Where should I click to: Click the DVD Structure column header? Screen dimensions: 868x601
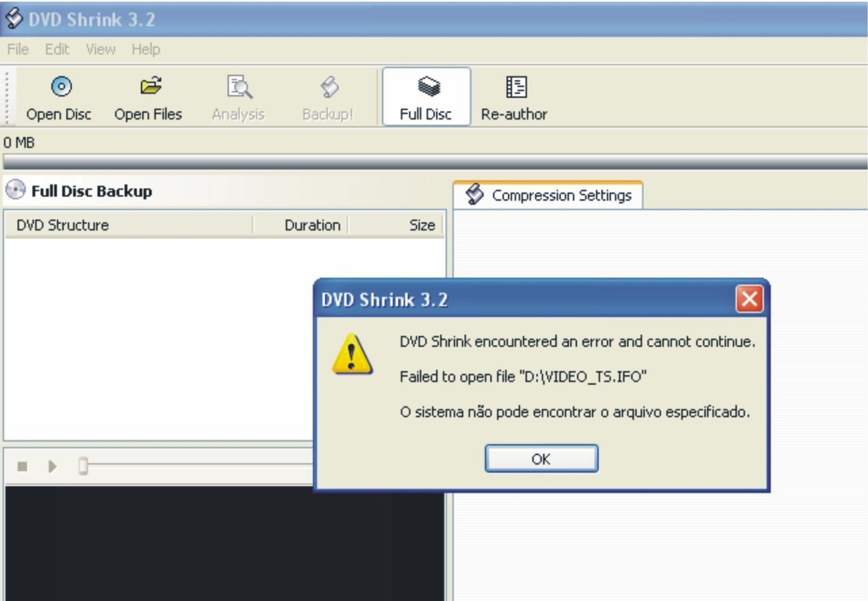tap(129, 225)
